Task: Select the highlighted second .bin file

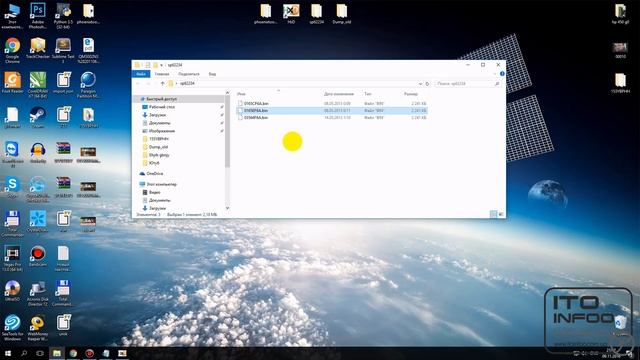Action: pyautogui.click(x=332, y=111)
